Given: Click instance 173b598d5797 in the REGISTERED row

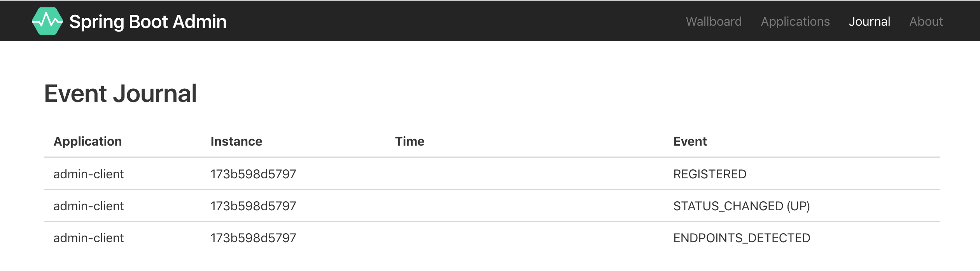Looking at the screenshot, I should tap(253, 174).
